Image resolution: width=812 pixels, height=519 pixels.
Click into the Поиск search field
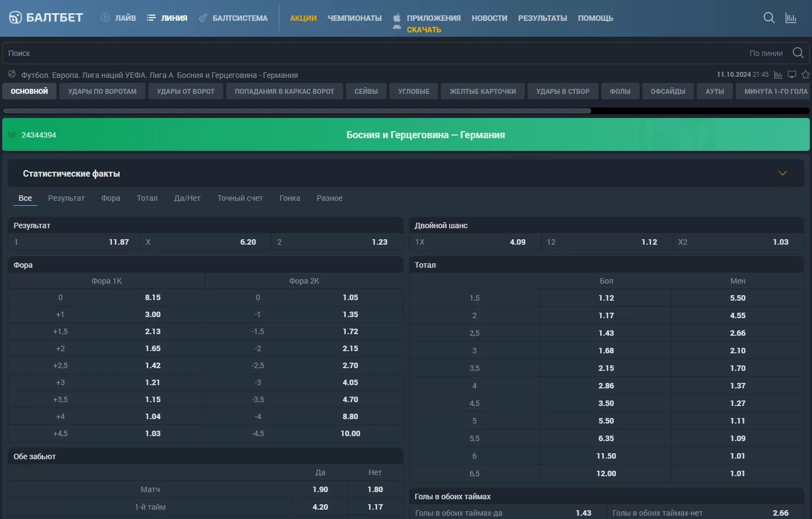(329, 53)
